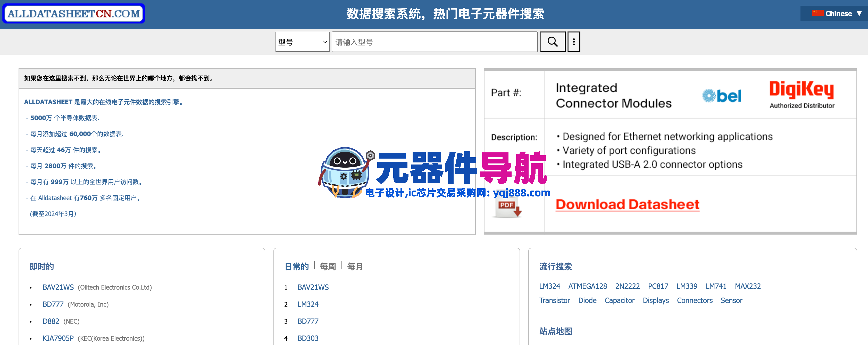Image resolution: width=868 pixels, height=345 pixels.
Task: Open the 型号 search category dropdown
Action: pos(302,42)
